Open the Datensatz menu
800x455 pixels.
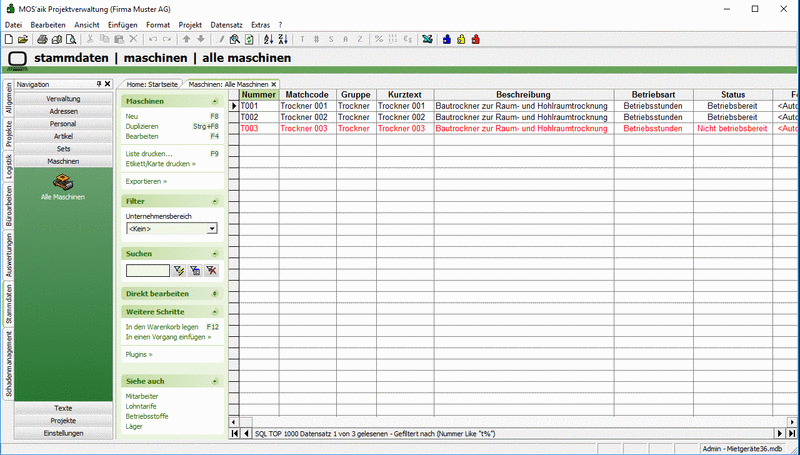pyautogui.click(x=227, y=24)
